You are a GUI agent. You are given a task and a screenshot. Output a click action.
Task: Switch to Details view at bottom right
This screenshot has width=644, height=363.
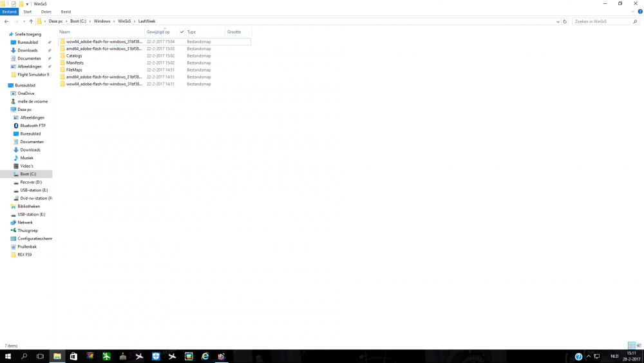632,346
